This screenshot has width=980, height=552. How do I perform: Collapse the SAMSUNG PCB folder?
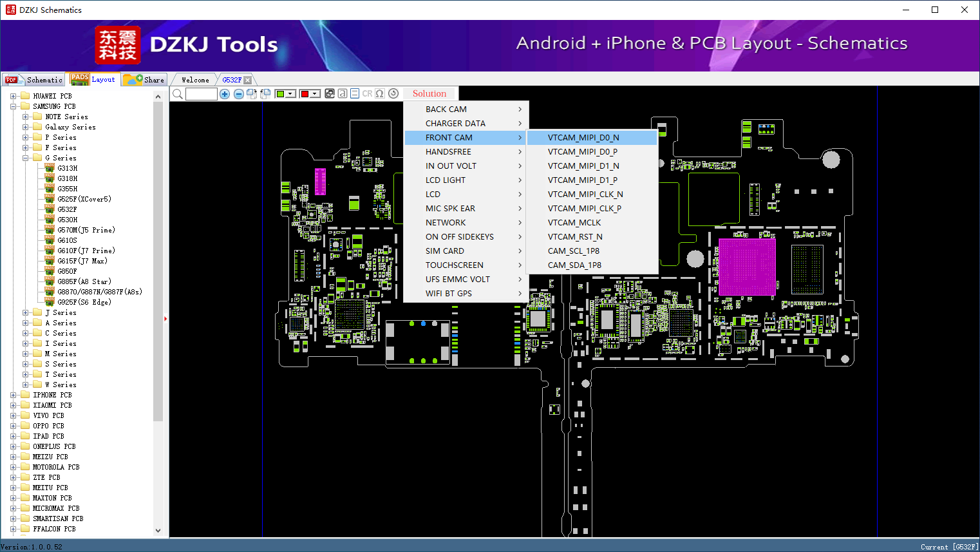(13, 106)
